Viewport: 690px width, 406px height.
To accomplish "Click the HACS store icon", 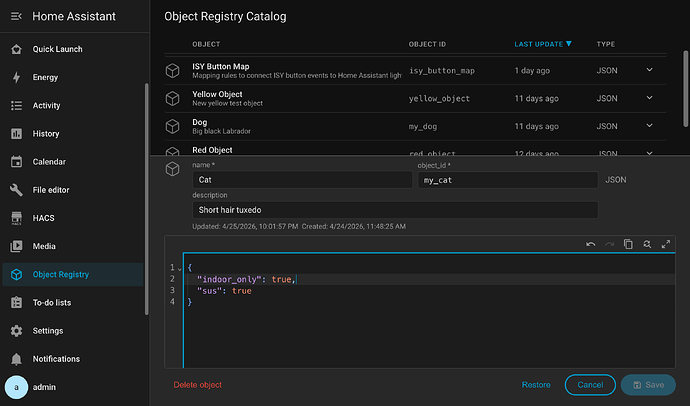I will point(16,218).
